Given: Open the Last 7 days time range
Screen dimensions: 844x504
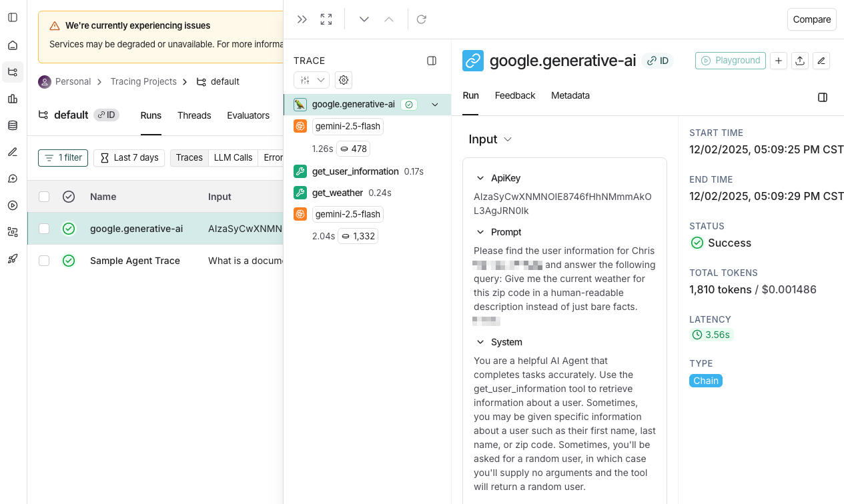Looking at the screenshot, I should [129, 158].
